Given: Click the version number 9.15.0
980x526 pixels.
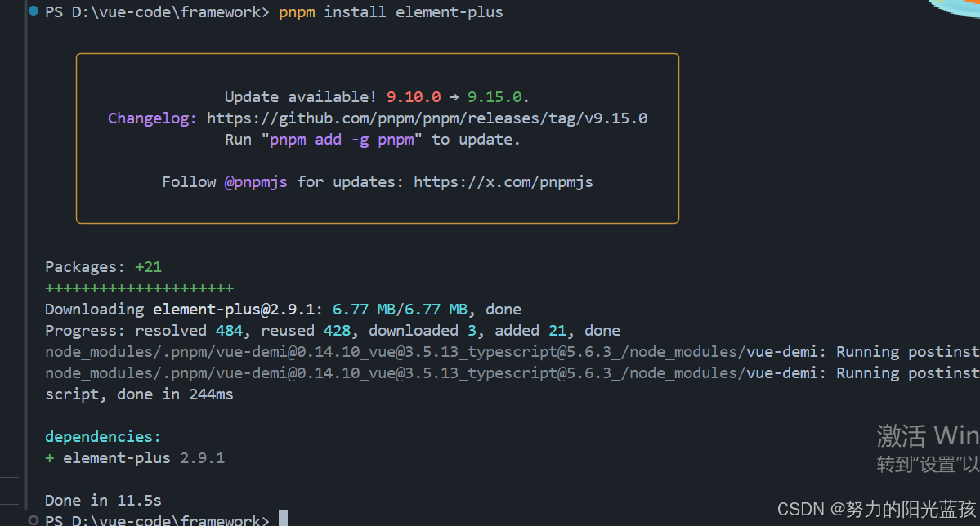Looking at the screenshot, I should pos(495,96).
